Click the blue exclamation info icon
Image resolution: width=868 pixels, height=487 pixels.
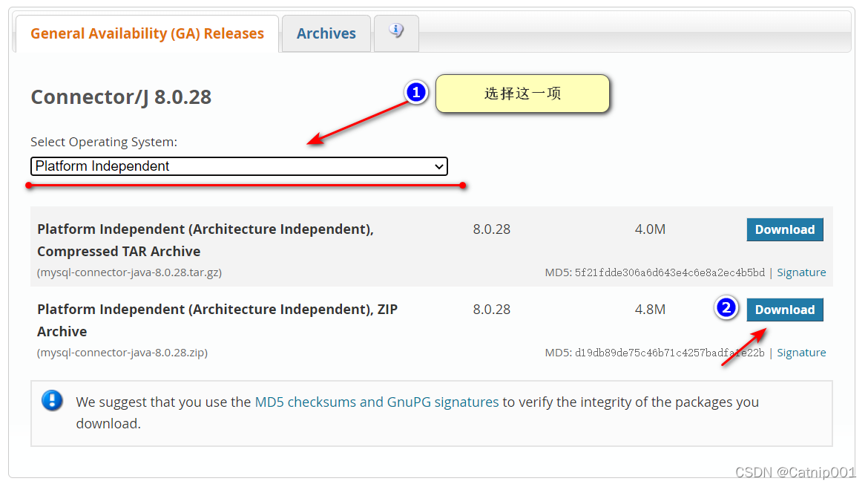coord(52,401)
